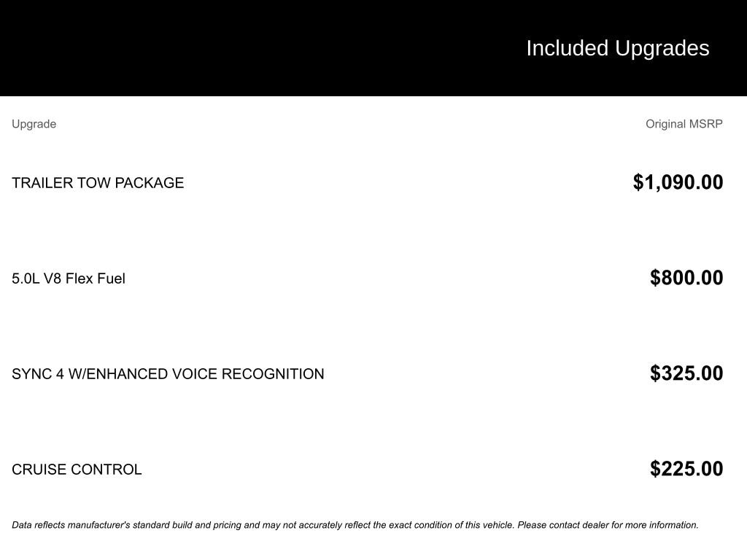The image size is (747, 560).
Task: Select the 'Upgrade' column header
Action: (34, 124)
